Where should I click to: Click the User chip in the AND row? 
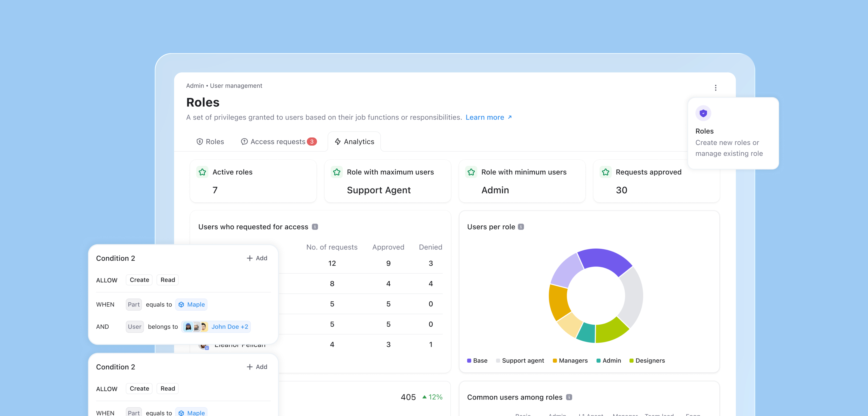pos(135,327)
